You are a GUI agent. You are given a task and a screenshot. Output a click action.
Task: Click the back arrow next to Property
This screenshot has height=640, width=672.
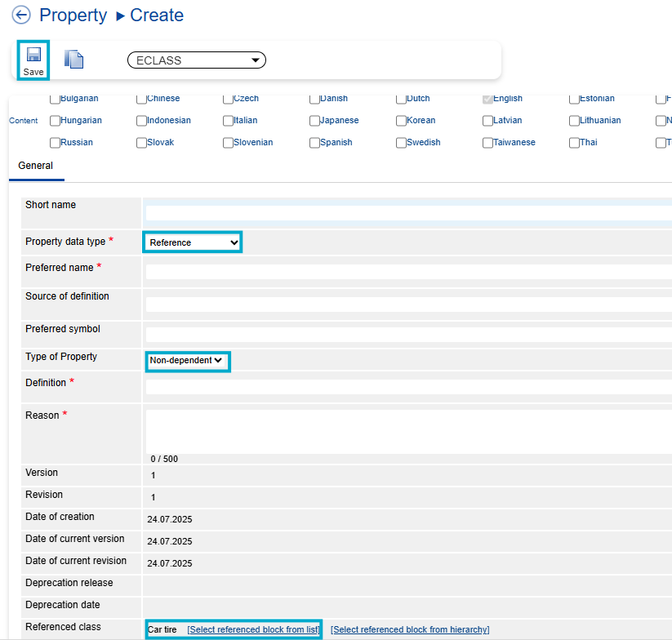coord(21,16)
